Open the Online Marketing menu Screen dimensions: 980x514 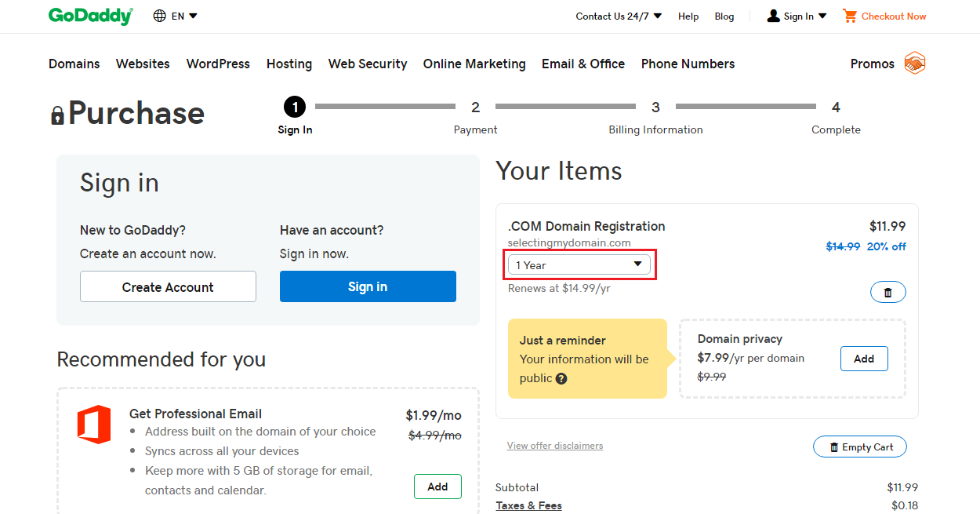(x=474, y=64)
